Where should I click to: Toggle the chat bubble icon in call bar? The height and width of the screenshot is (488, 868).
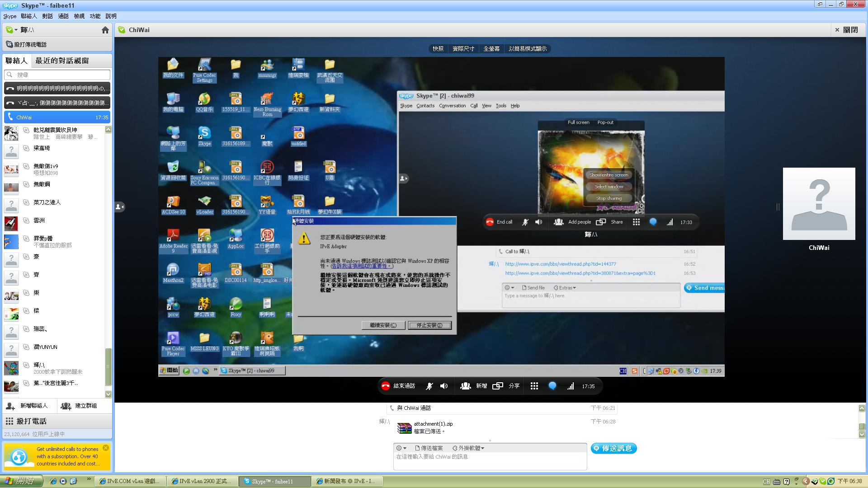pos(552,386)
